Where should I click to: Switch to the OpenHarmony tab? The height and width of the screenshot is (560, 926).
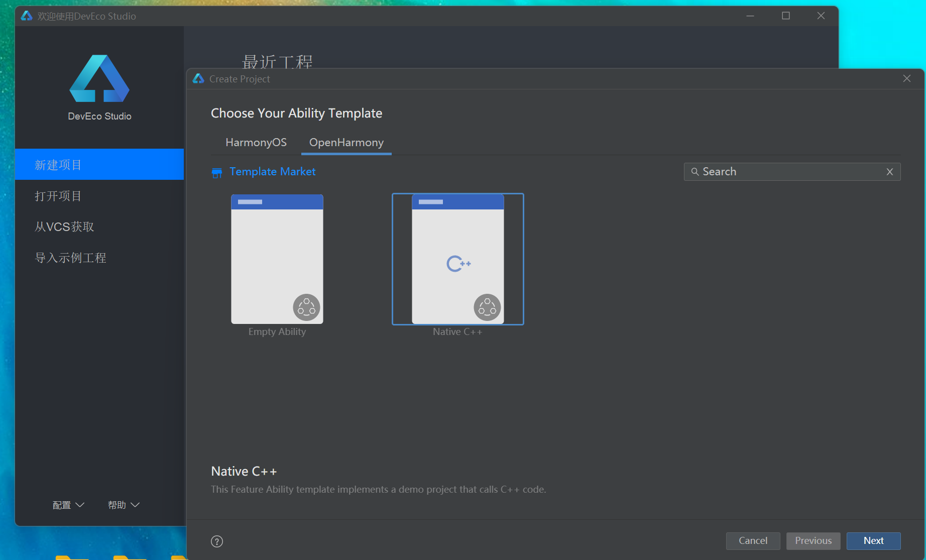pyautogui.click(x=346, y=143)
